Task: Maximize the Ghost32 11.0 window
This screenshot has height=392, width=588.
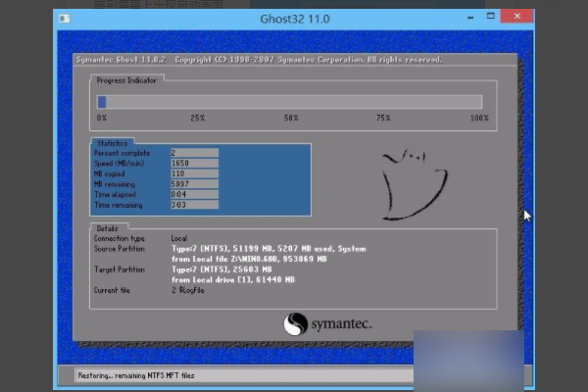Action: [x=490, y=16]
